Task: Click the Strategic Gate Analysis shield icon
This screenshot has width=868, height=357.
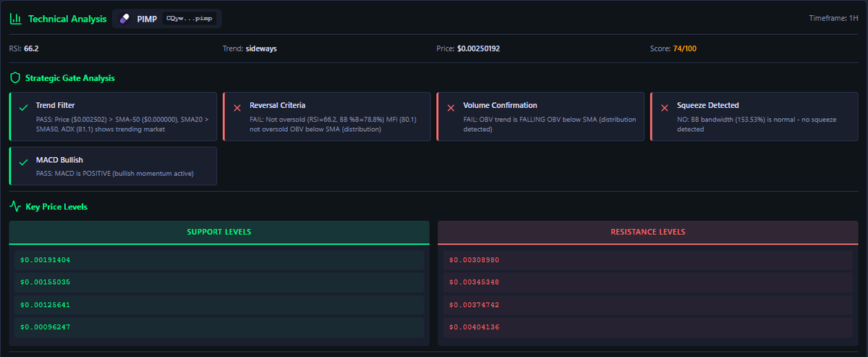Action: click(15, 77)
